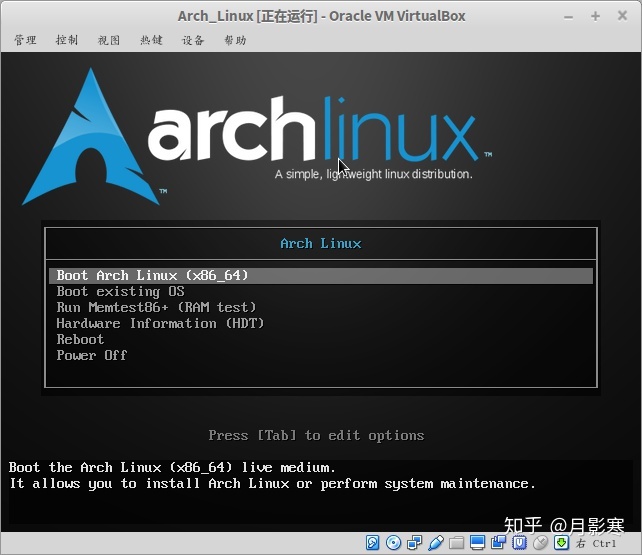Click the optical disc status icon
The image size is (642, 555).
[393, 543]
